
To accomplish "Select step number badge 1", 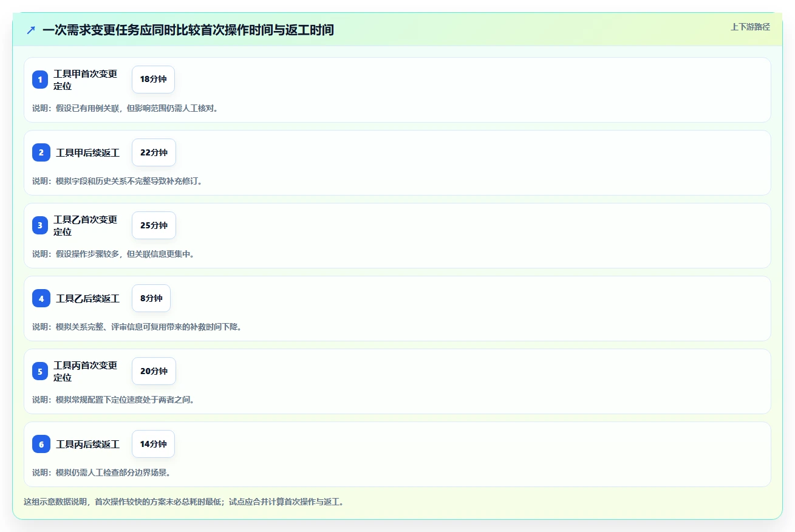I will point(40,80).
